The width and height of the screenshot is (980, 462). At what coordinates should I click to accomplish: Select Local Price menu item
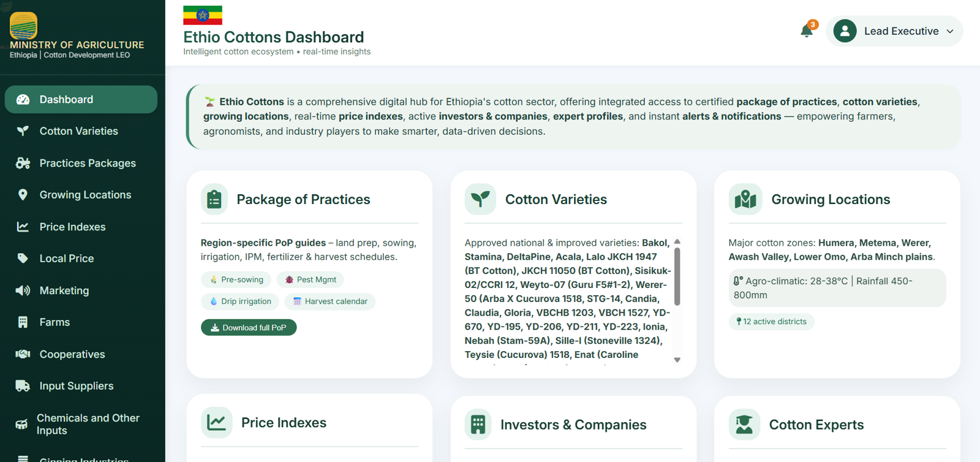click(x=81, y=259)
